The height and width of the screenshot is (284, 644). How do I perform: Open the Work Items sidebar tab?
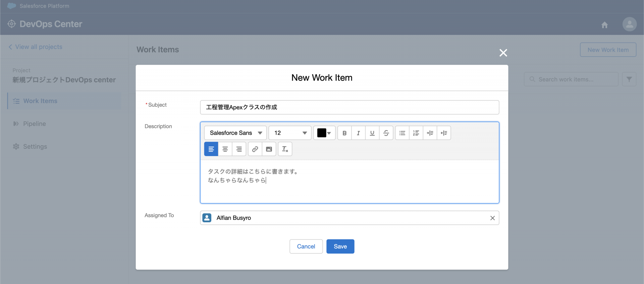tap(64, 101)
